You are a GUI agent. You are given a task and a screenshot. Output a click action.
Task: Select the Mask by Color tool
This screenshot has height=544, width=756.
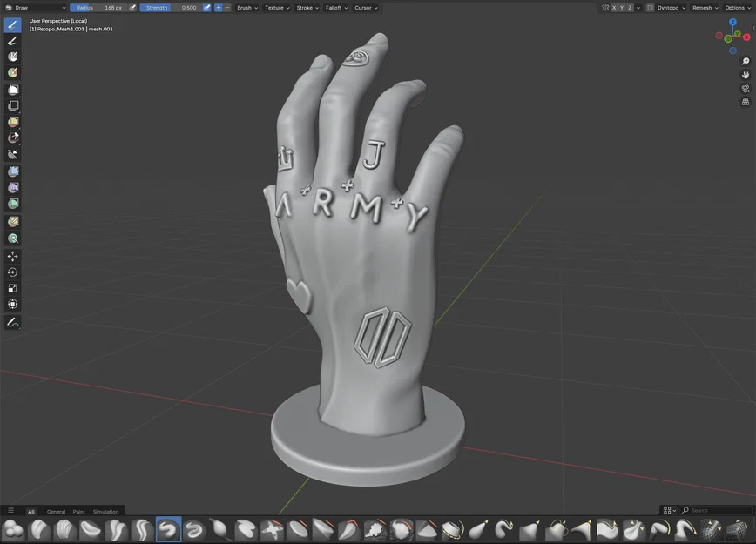click(x=13, y=238)
